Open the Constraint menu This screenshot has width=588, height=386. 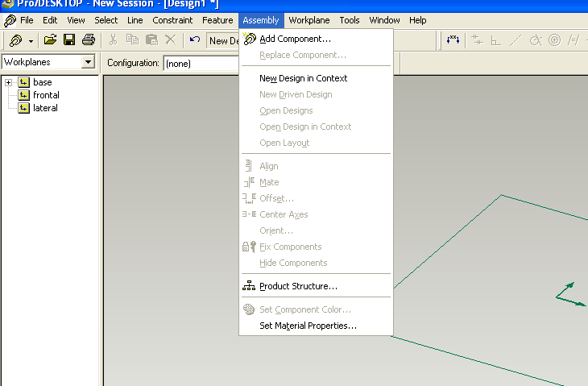172,20
